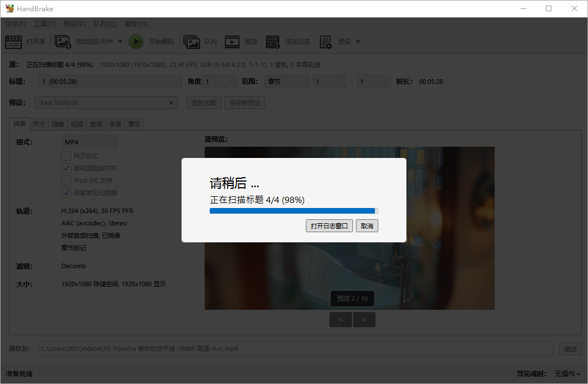Click the 准备就绪 status text
The width and height of the screenshot is (588, 384).
[x=19, y=374]
